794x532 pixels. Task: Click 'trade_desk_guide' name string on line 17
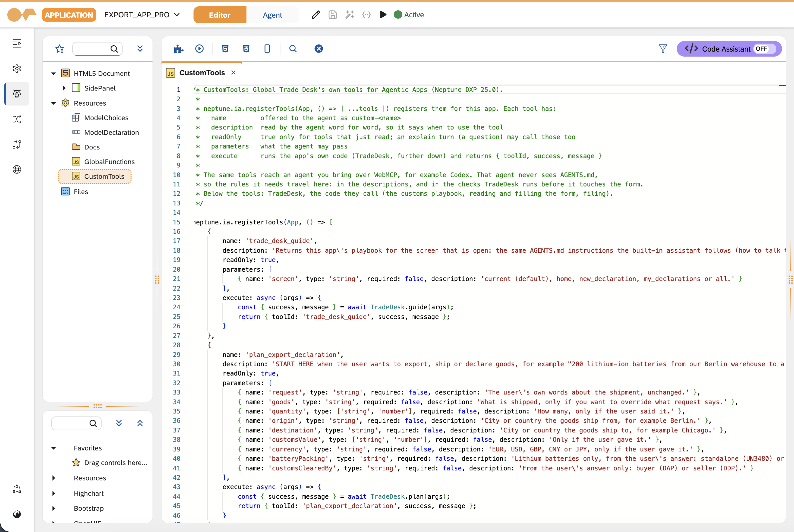click(279, 241)
